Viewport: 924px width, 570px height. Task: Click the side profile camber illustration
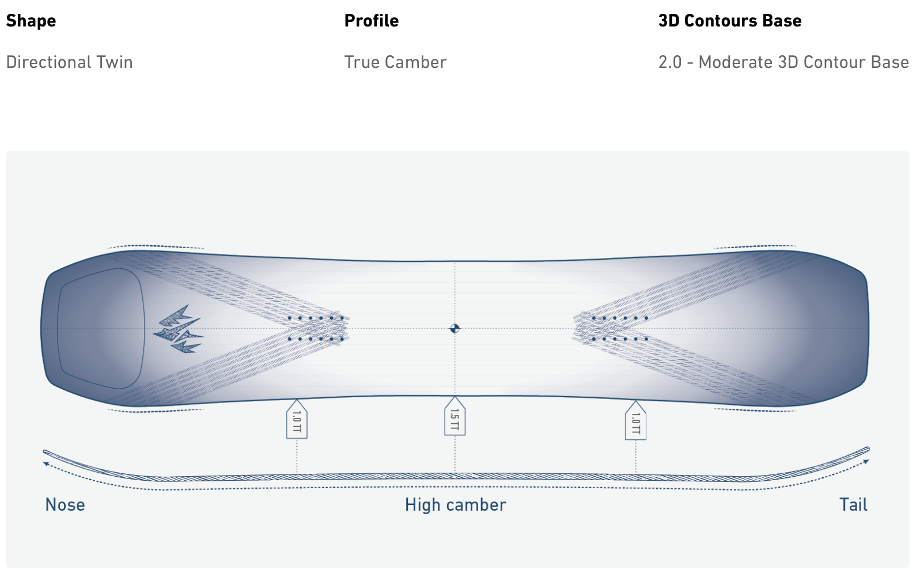(x=456, y=469)
